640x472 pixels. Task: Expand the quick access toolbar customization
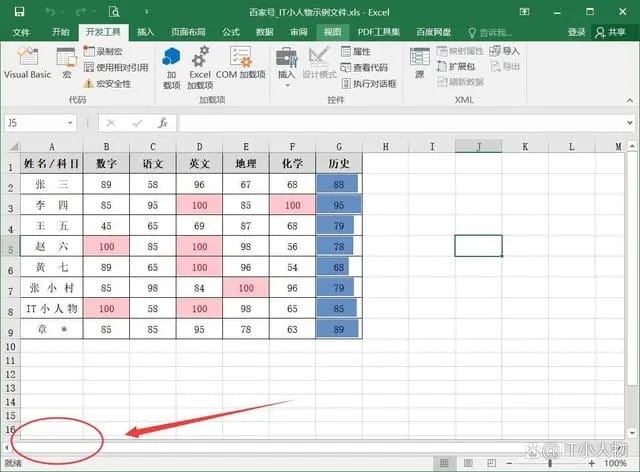(146, 12)
